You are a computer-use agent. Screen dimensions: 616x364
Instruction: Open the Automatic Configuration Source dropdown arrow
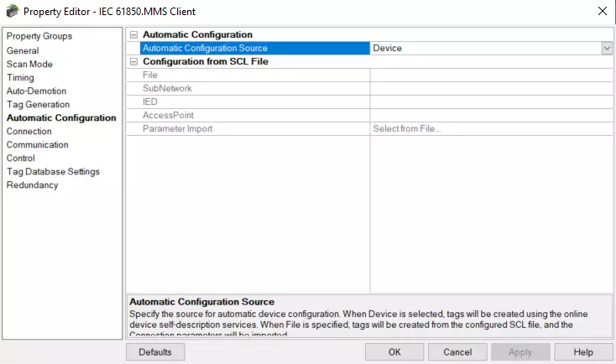click(607, 48)
